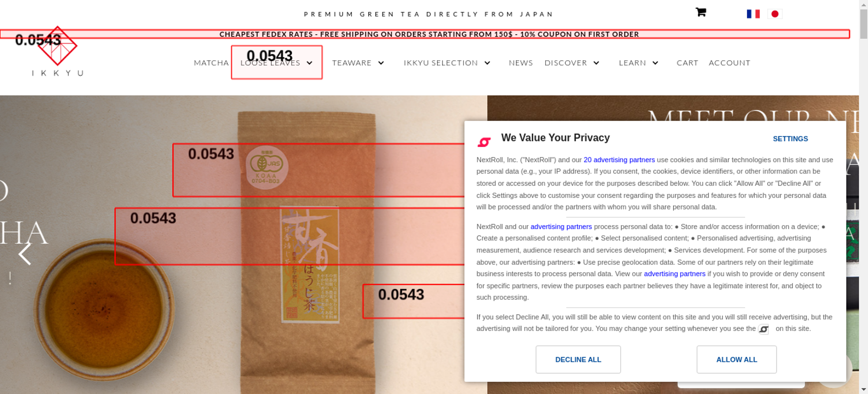Expand the Teaware dropdown chevron
Viewport: 868px width, 394px height.
click(381, 63)
